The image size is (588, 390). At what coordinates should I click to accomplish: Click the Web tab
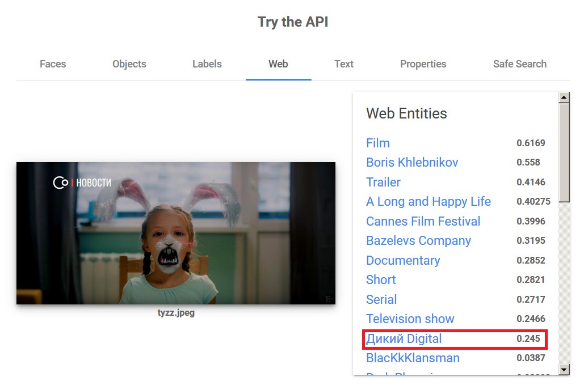point(278,64)
